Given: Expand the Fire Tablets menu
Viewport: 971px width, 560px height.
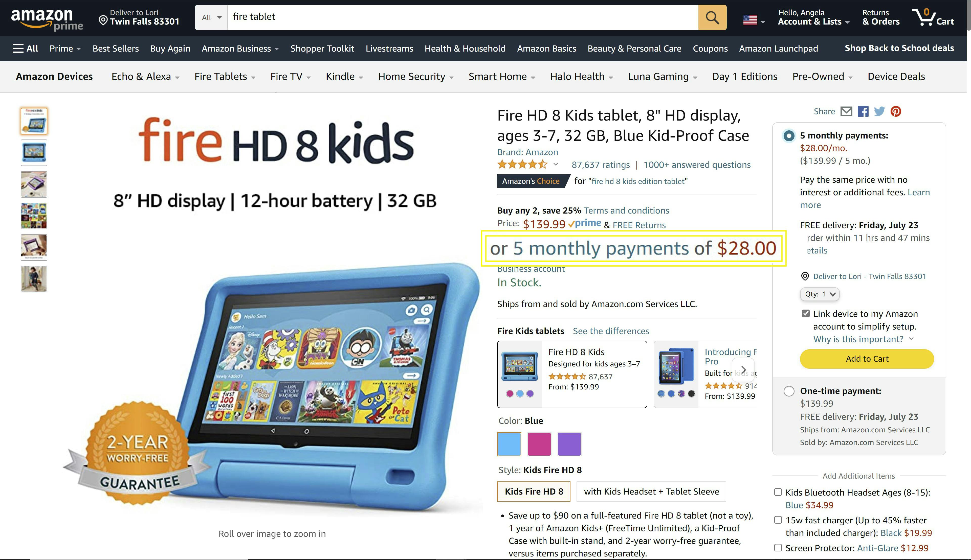Looking at the screenshot, I should click(x=225, y=77).
